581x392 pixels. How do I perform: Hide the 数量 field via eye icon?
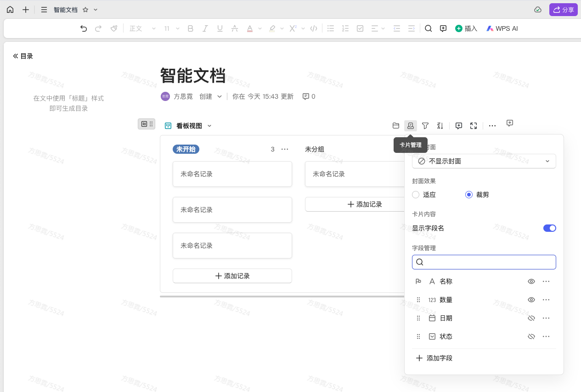click(x=531, y=300)
